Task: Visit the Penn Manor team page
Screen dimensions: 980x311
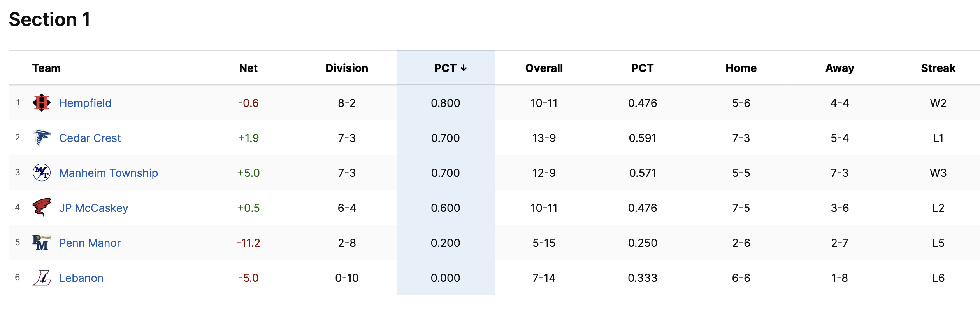Action: coord(90,243)
